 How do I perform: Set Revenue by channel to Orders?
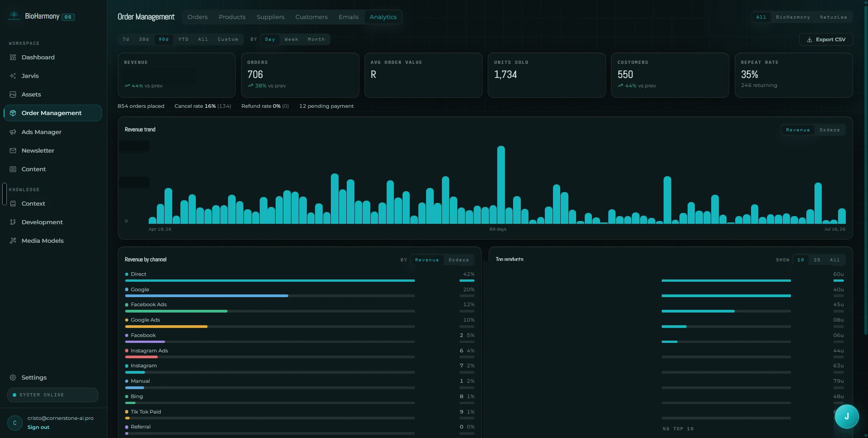point(459,260)
